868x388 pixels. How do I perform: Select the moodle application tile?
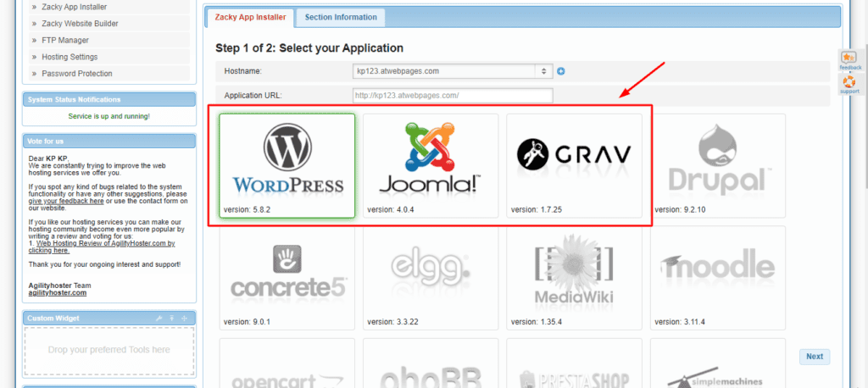717,277
